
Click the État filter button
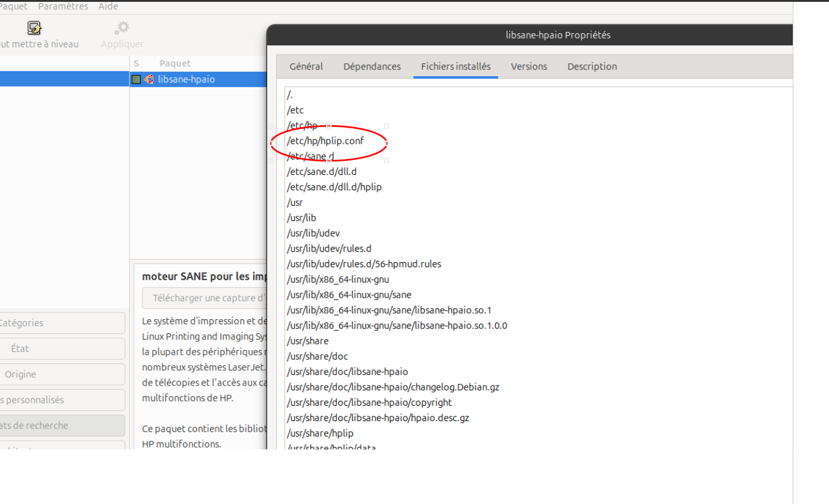tap(61, 349)
